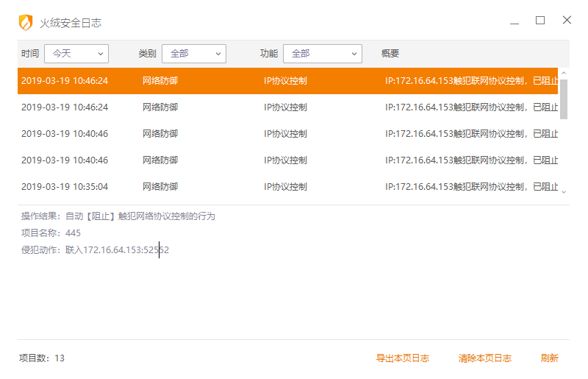
Task: Click the 操作结果 detail line
Action: (x=118, y=216)
